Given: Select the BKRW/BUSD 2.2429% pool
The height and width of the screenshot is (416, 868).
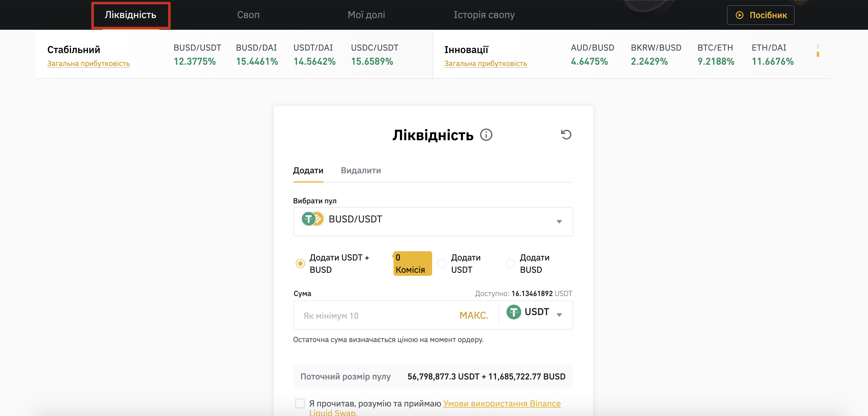Looking at the screenshot, I should 656,55.
